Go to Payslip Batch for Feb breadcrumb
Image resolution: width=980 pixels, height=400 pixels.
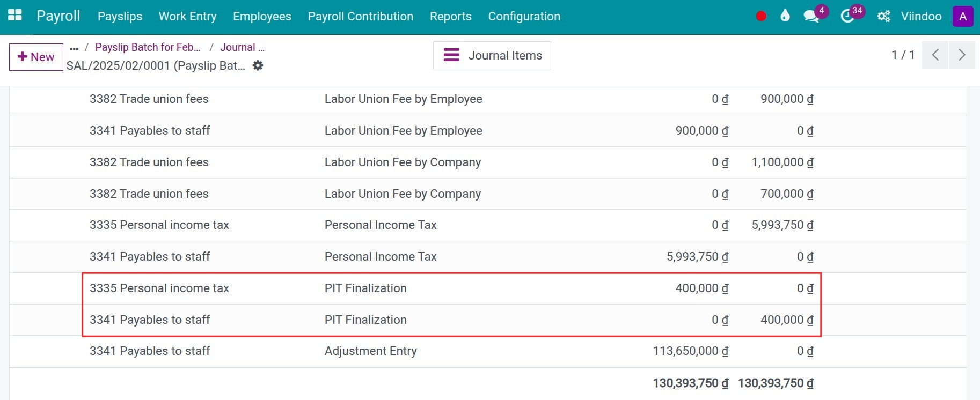click(148, 47)
